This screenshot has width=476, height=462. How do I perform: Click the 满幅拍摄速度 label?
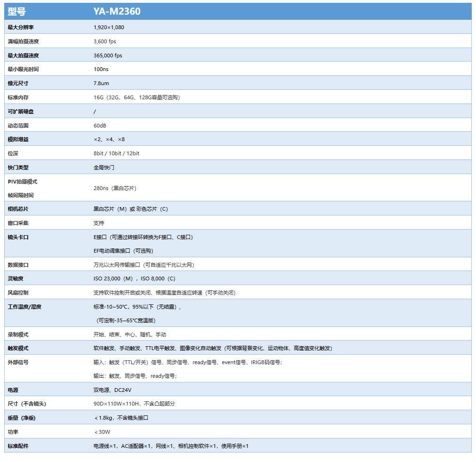(24, 41)
